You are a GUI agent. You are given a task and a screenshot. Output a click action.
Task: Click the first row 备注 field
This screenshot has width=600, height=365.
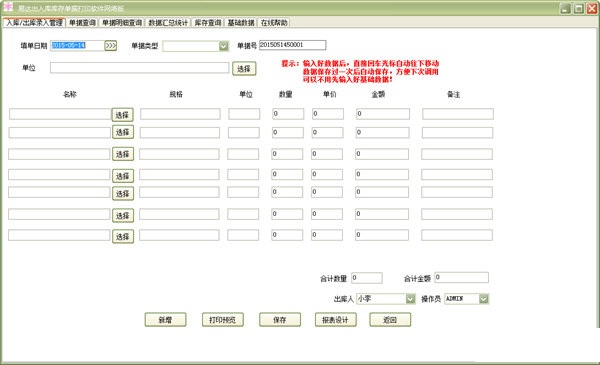pyautogui.click(x=458, y=114)
